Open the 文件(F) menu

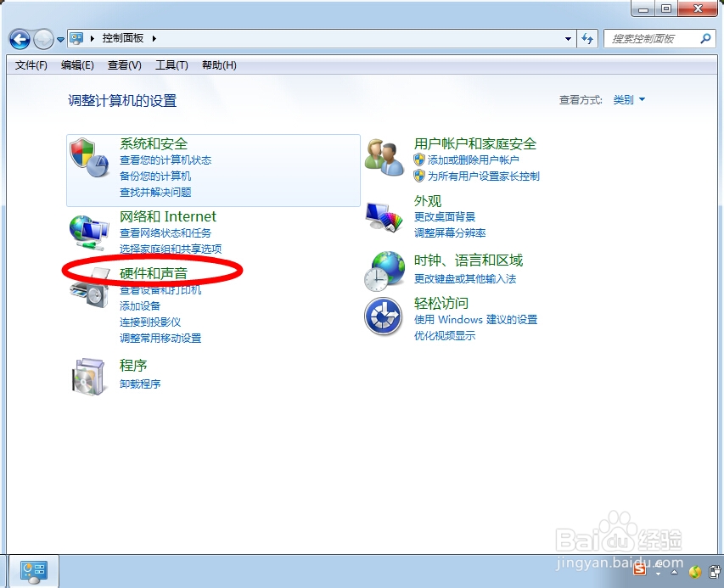[x=31, y=65]
